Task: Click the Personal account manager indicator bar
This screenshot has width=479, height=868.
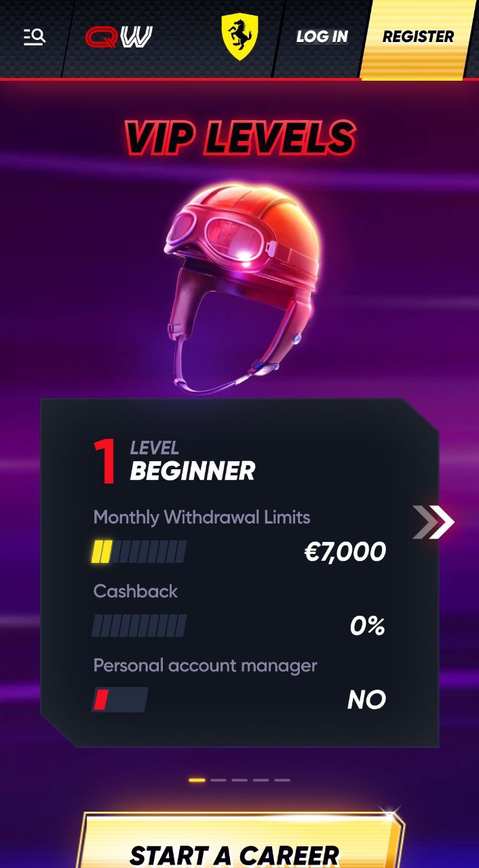Action: click(119, 699)
